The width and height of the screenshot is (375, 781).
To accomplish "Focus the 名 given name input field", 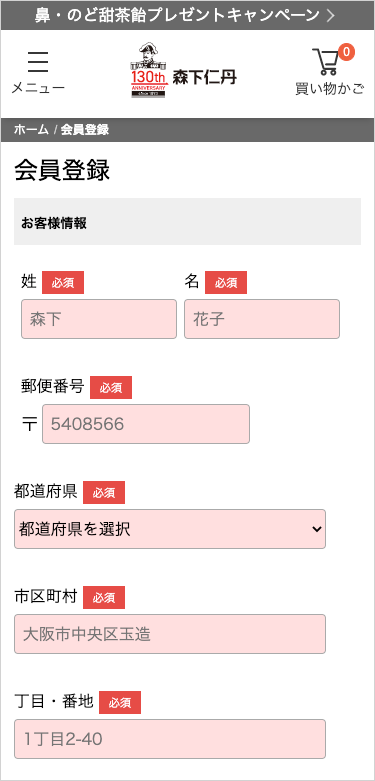I will 262,319.
